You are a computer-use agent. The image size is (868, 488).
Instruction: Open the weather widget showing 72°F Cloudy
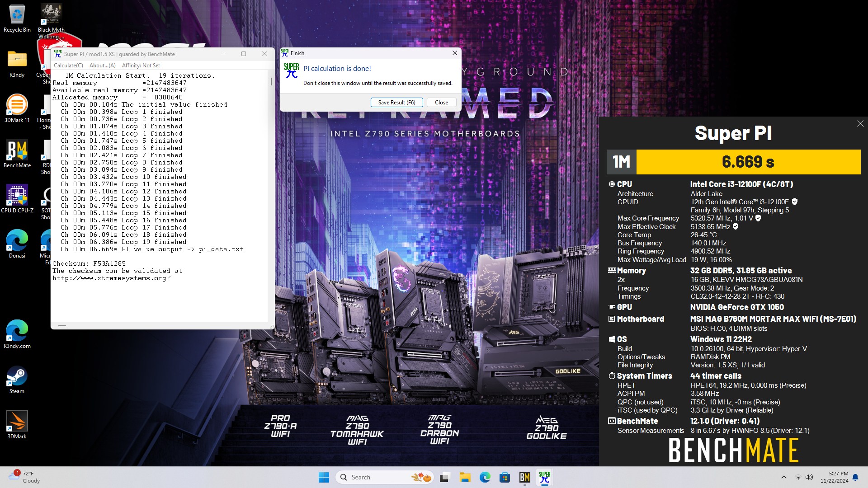24,477
